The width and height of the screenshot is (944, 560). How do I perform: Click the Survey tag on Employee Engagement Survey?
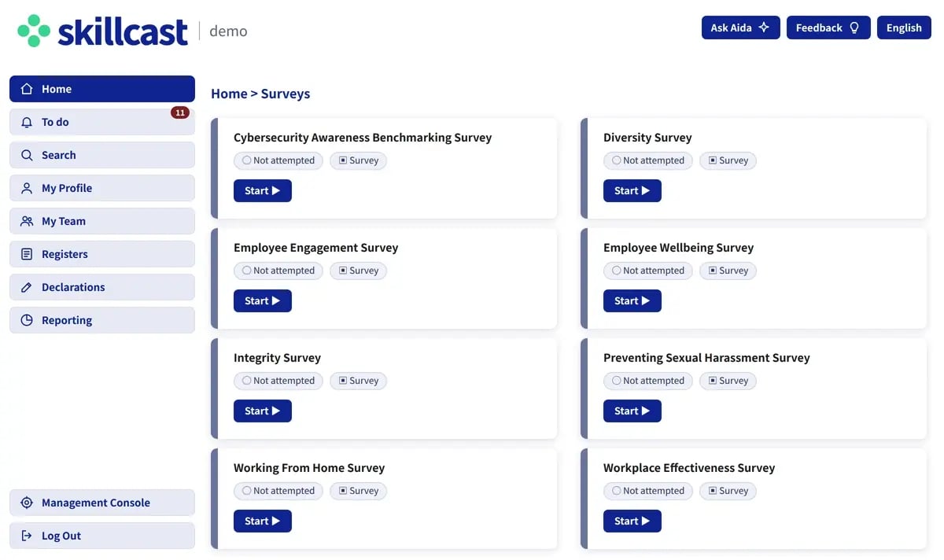tap(358, 271)
